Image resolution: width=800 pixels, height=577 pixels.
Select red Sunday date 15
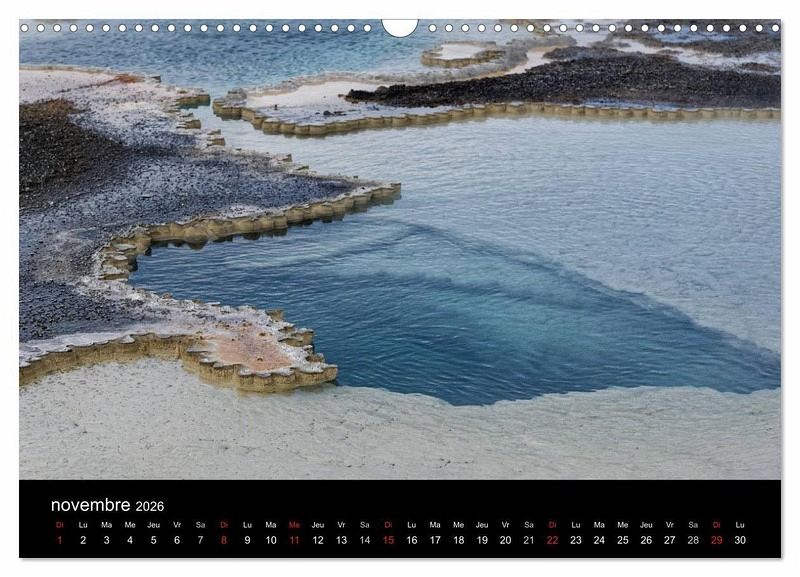pos(388,540)
